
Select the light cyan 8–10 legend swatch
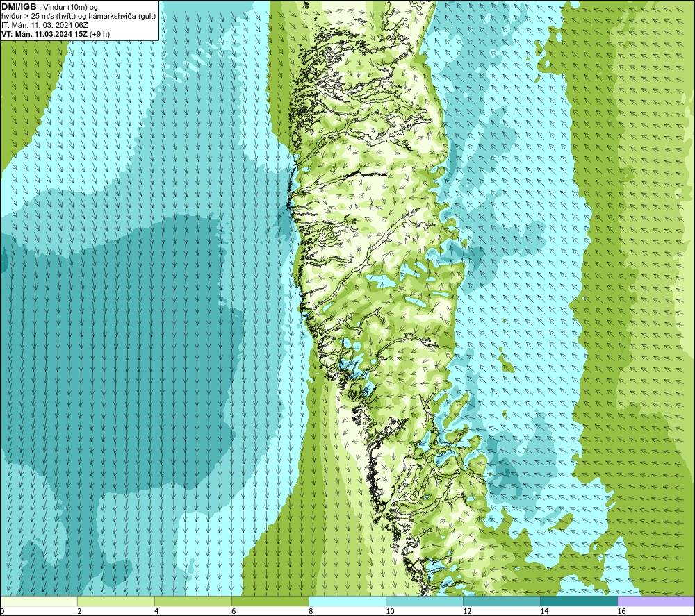tap(347, 601)
